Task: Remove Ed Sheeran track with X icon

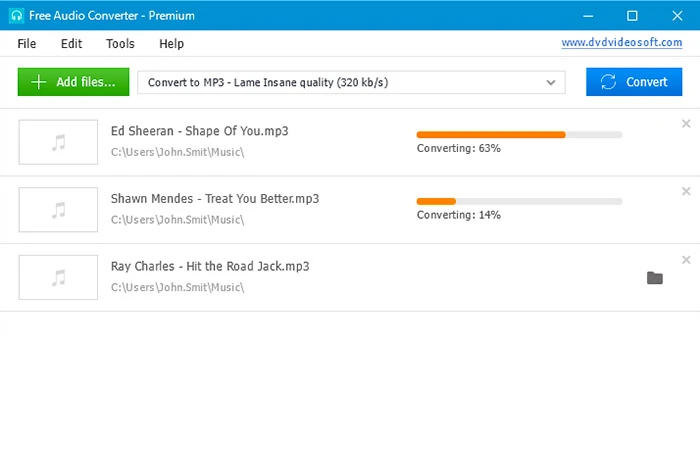Action: pyautogui.click(x=686, y=124)
